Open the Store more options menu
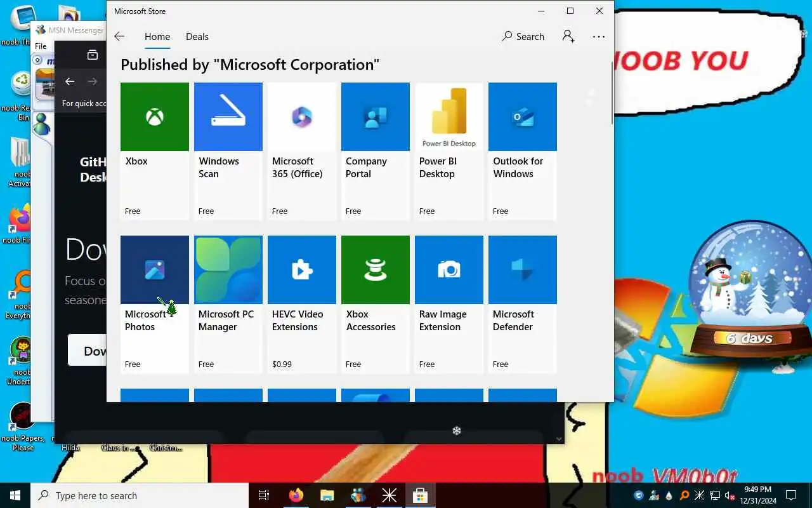Screen dimensions: 812x508 click(x=599, y=37)
